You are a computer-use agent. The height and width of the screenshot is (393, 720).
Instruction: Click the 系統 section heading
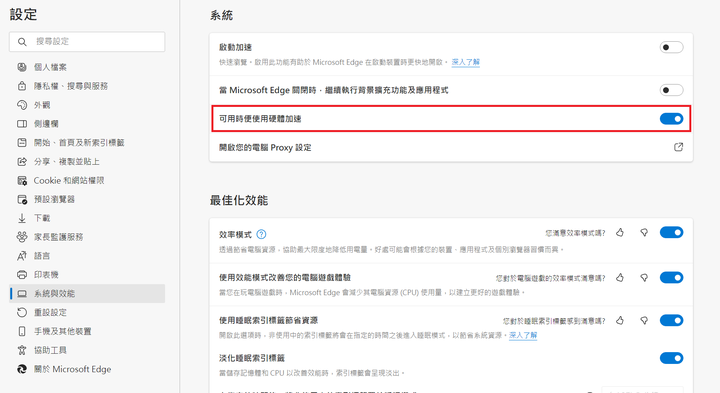point(221,16)
